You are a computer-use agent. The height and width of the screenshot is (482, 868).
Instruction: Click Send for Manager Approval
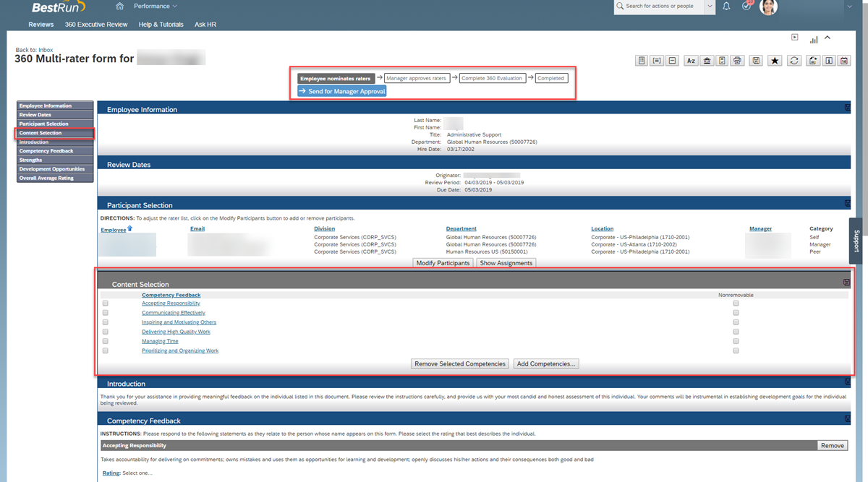click(342, 92)
